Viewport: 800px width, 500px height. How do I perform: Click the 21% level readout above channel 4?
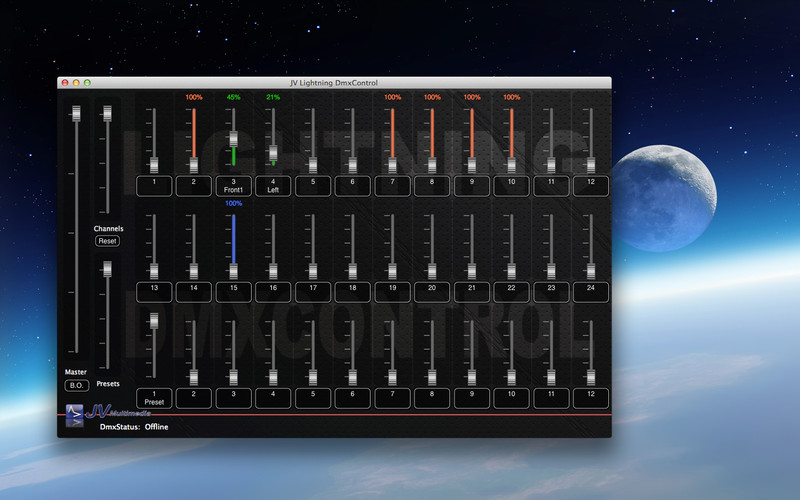(x=273, y=97)
